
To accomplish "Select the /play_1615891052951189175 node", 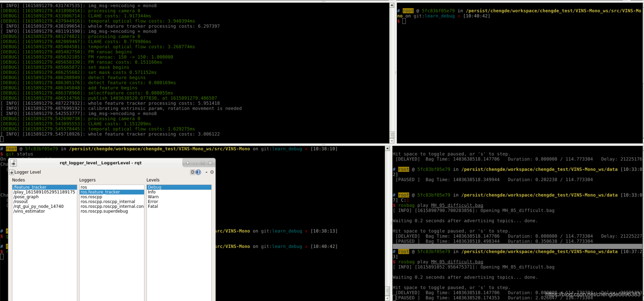I will [44, 192].
